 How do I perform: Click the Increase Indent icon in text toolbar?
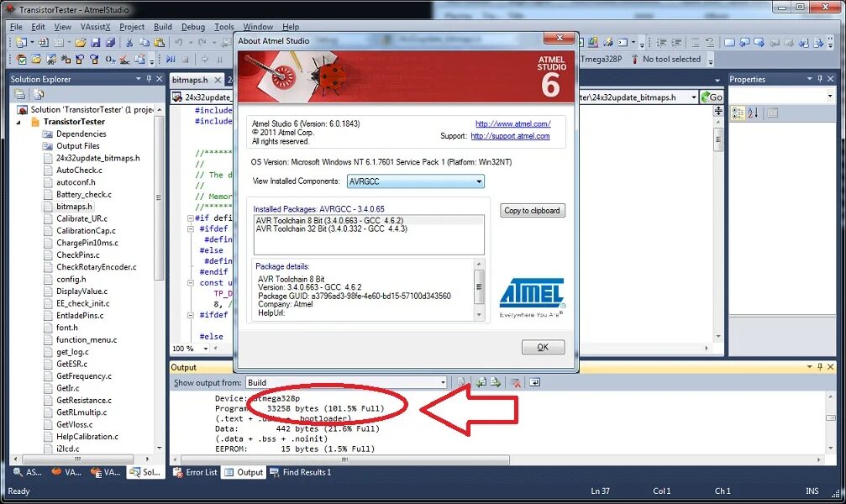pos(676,42)
